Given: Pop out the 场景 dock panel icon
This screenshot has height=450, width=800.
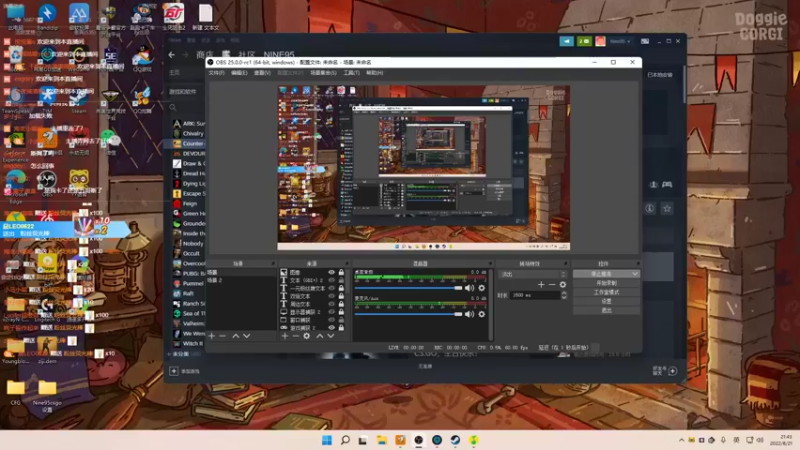Looking at the screenshot, I should point(273,264).
